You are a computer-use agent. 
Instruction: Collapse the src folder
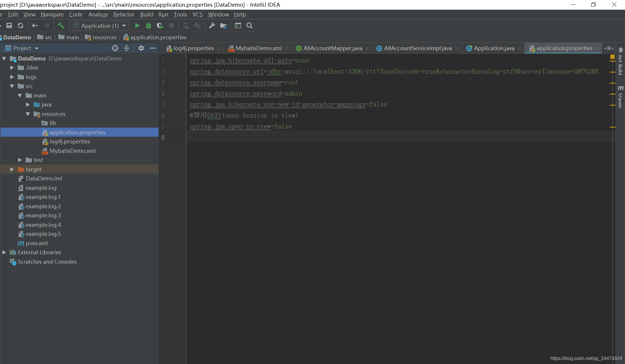[x=12, y=86]
